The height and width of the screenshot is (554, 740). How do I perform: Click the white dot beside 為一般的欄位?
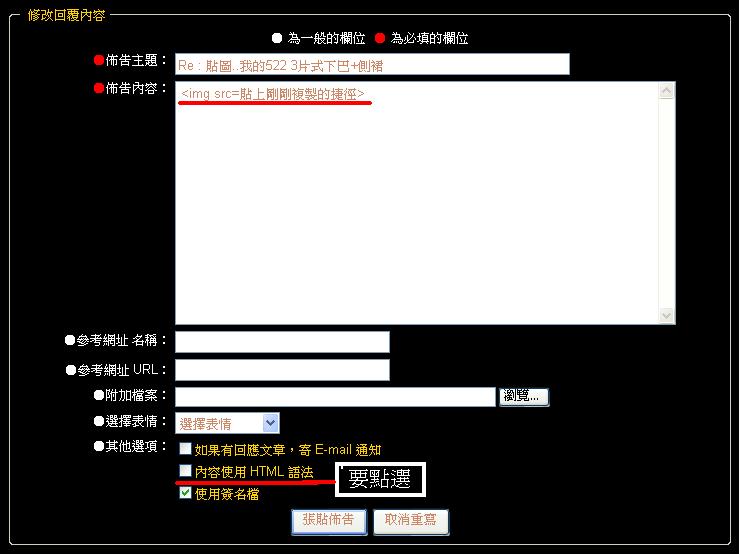[277, 39]
